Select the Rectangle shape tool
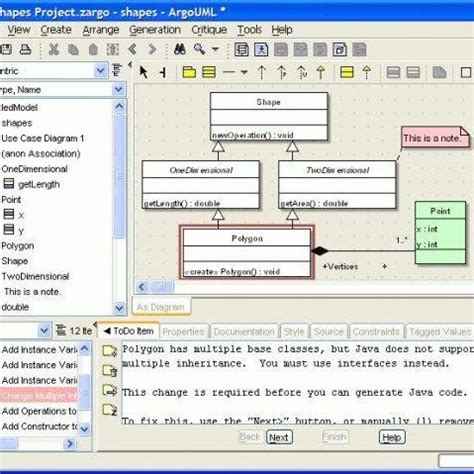The height and width of the screenshot is (474, 474). tap(466, 72)
